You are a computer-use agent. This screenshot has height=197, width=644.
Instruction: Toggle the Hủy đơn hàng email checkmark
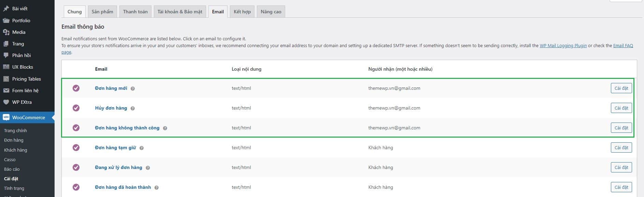click(76, 108)
